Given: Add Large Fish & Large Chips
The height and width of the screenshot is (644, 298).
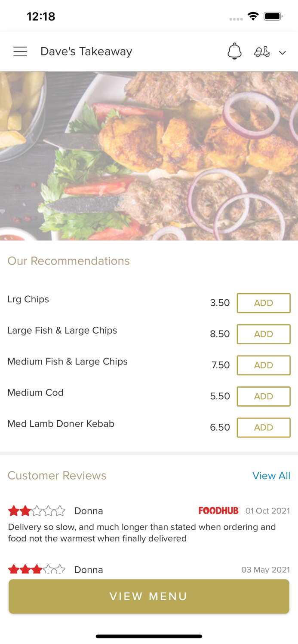Looking at the screenshot, I should point(264,334).
